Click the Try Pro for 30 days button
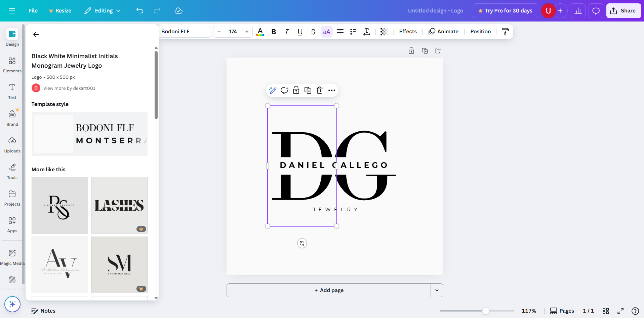644x318 pixels. (505, 10)
